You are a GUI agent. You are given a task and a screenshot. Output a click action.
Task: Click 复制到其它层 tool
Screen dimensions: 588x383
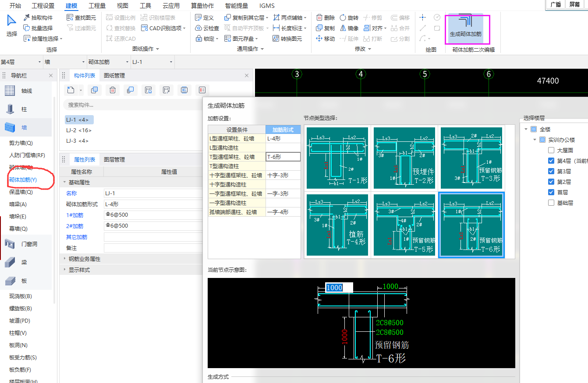(246, 18)
